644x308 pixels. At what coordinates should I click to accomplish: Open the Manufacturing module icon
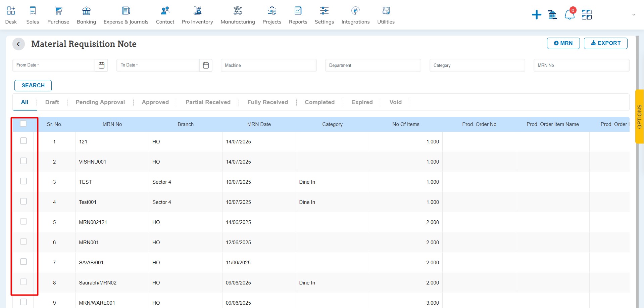click(238, 11)
